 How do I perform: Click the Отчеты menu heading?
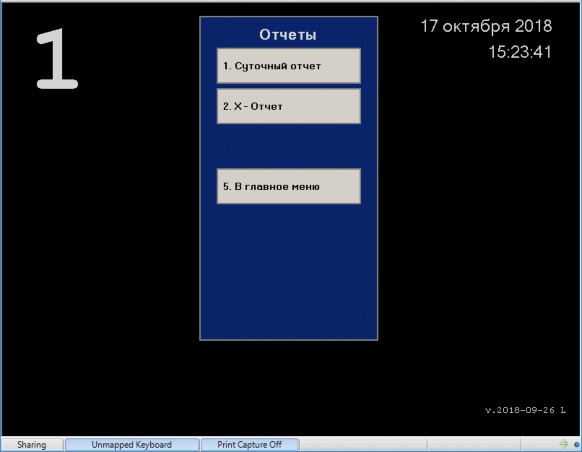pos(288,35)
